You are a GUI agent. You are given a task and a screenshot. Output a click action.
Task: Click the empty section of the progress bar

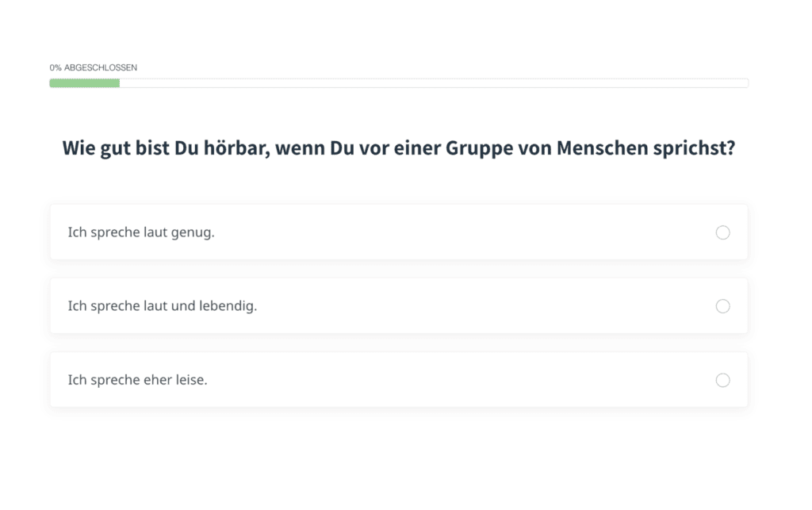pos(434,83)
